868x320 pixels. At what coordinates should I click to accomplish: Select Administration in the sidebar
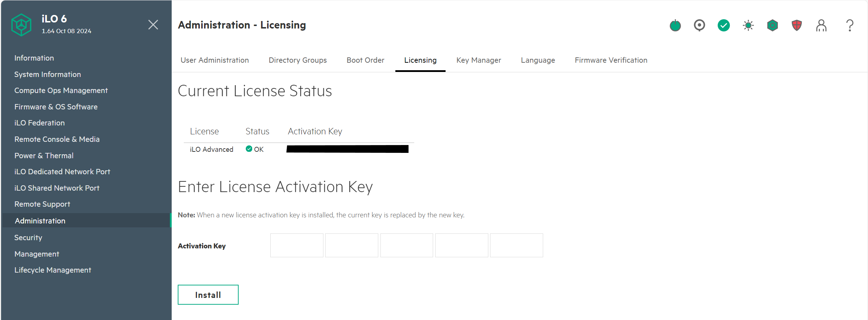click(87, 221)
